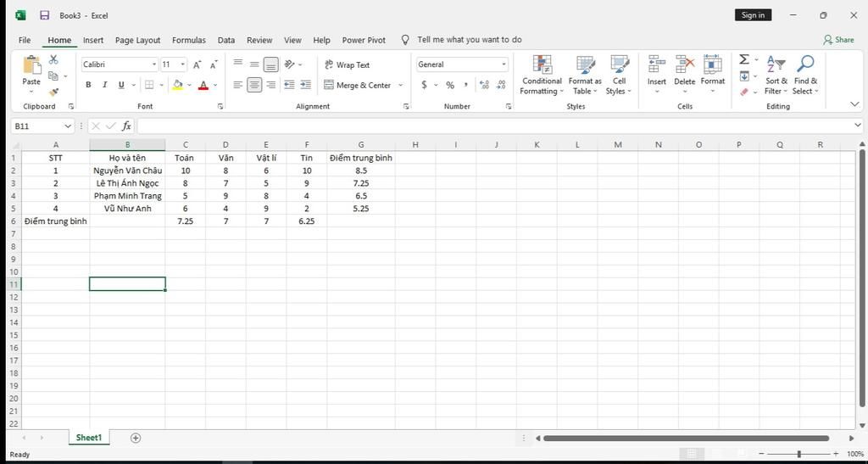This screenshot has width=868, height=464.
Task: Open Find & Select menu
Action: tap(805, 75)
